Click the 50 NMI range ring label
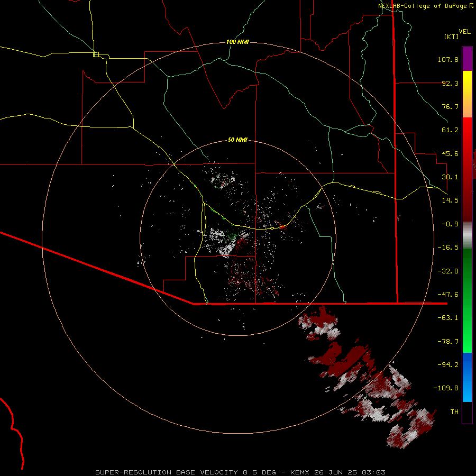This screenshot has width=476, height=476. (x=237, y=140)
